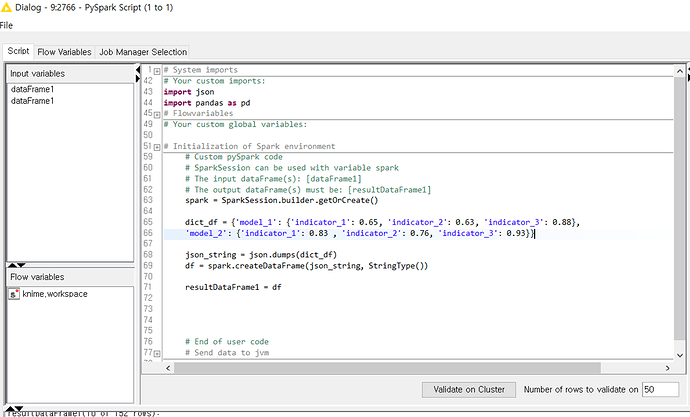690x417 pixels.
Task: Click the divider arrows at the bottom left
Action: 15,408
